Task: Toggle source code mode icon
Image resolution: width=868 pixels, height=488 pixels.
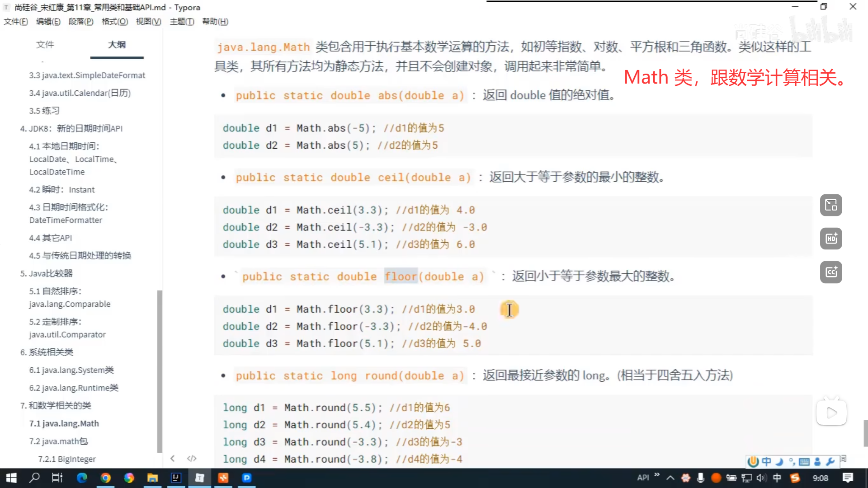Action: coord(192,459)
